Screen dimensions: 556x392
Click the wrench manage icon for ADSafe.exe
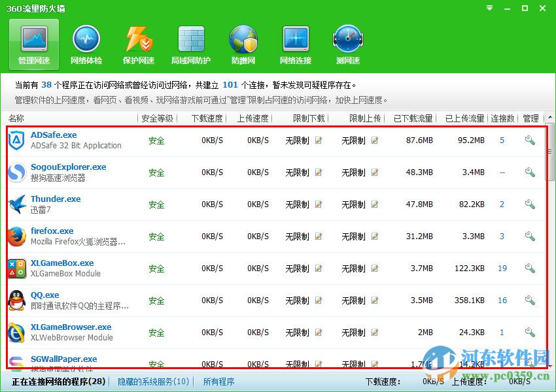(x=530, y=140)
